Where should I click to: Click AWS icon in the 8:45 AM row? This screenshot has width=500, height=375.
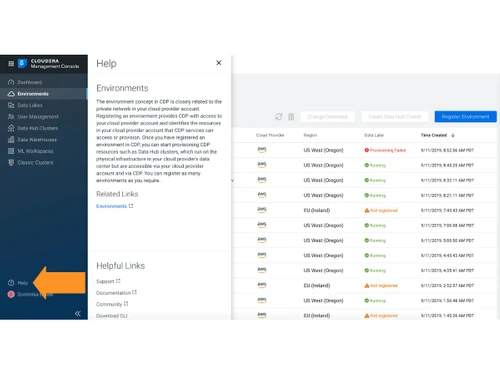262,165
